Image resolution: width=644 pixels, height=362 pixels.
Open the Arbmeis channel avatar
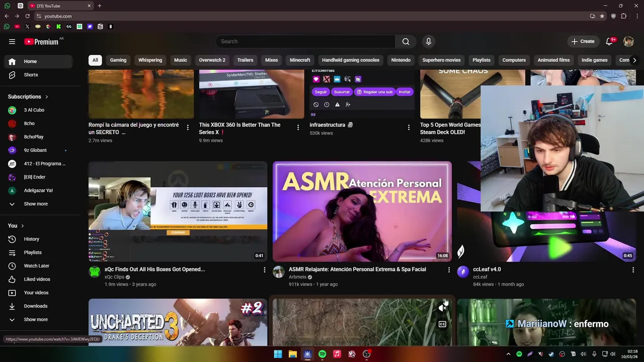coord(278,272)
